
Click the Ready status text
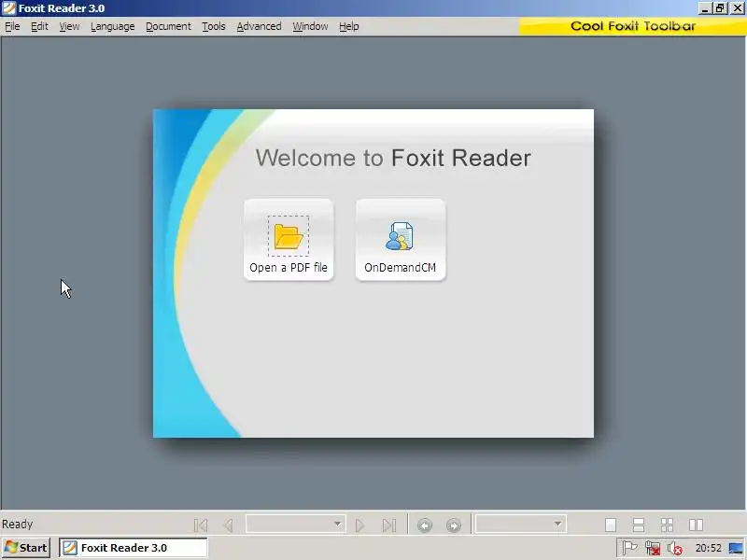18,525
